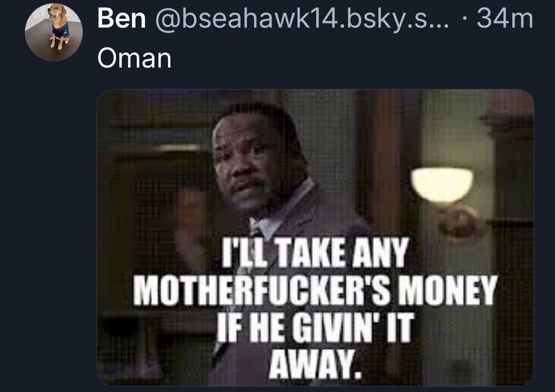The image size is (555, 392).
Task: Click the display name Ben
Action: tap(122, 19)
